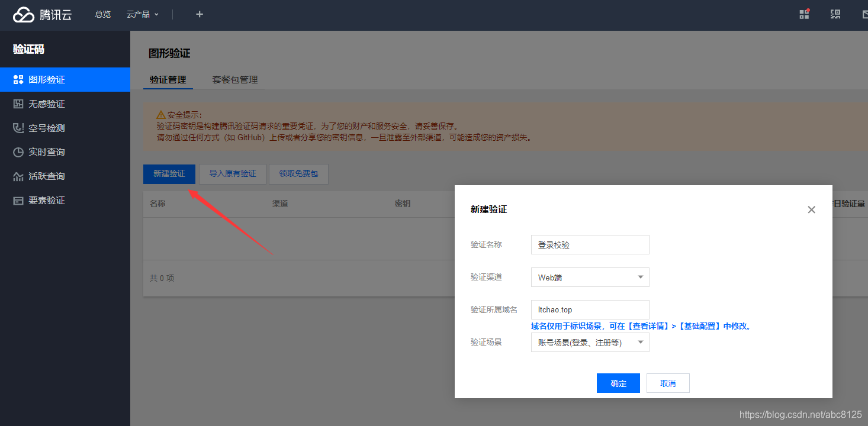Click the 无感验证 sidebar icon
868x426 pixels.
[18, 104]
